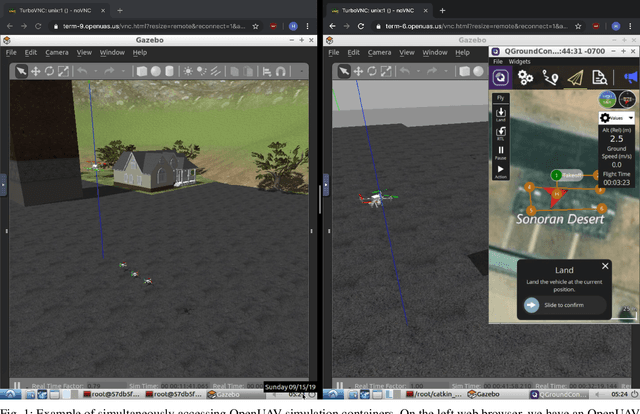Open the Plan view waypoint icon
The image size is (640, 414).
point(550,78)
